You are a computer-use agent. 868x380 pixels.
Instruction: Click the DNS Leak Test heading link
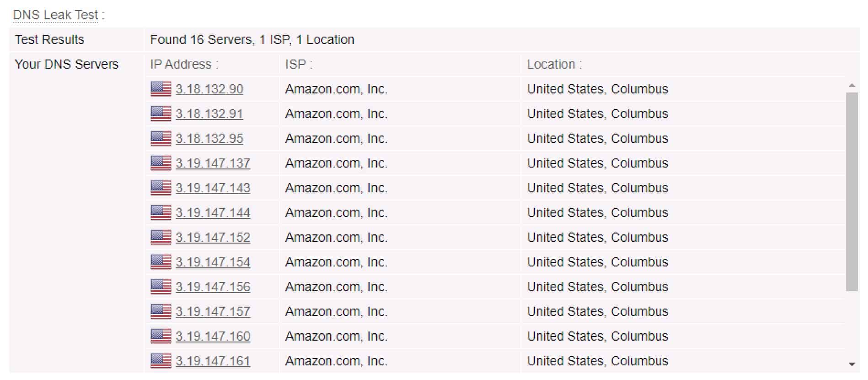click(x=55, y=15)
